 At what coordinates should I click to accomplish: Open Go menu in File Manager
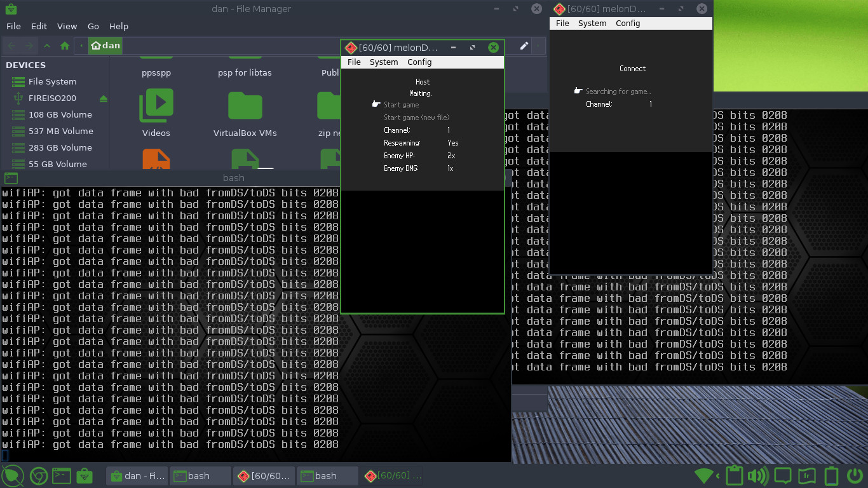coord(93,26)
